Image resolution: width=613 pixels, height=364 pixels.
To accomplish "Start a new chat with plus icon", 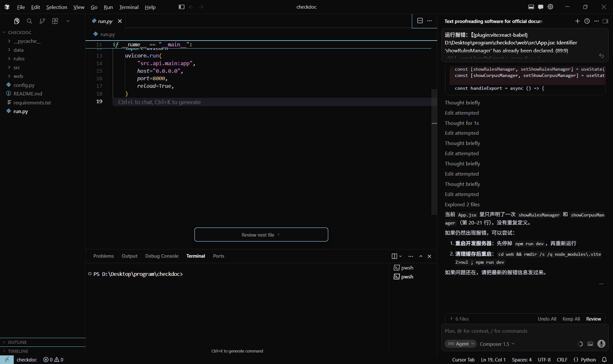I will pos(577,21).
